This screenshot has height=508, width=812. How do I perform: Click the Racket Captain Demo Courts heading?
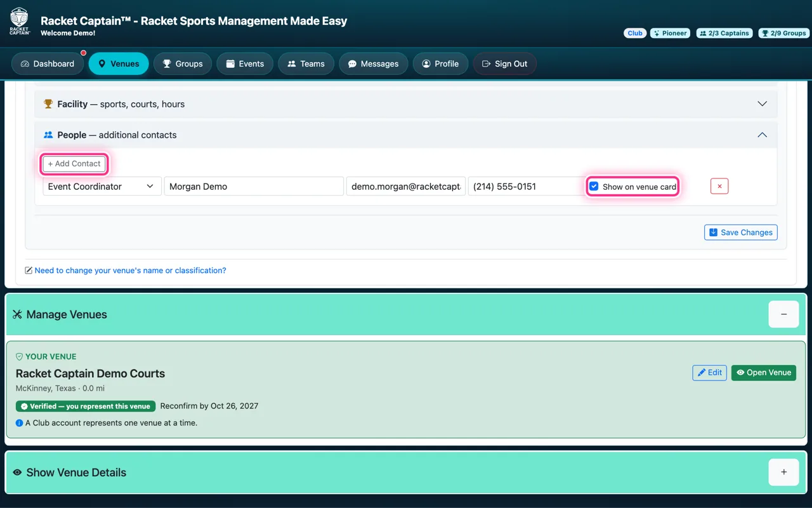pos(90,373)
